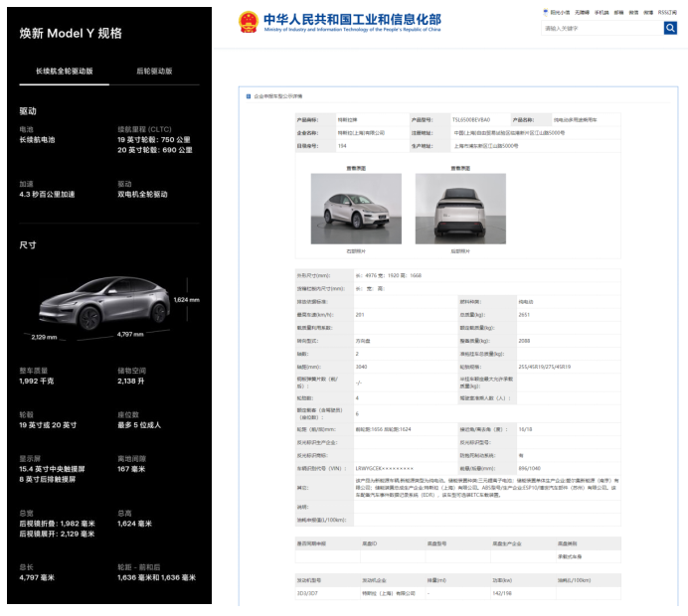Select the 1,636 毫米和 1,636 毫米 track value
688x616 pixels.
(157, 577)
